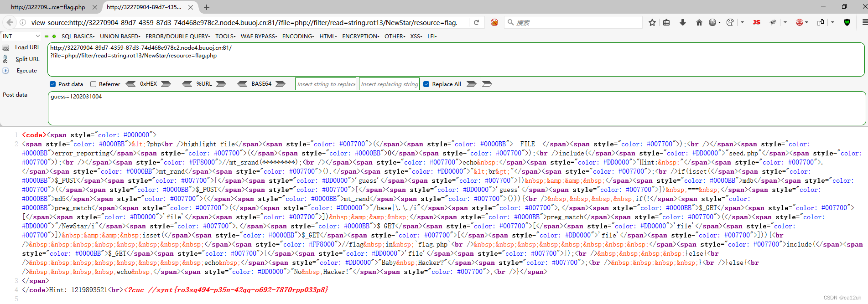Toggle the Replace All checkbox
Image resolution: width=868 pixels, height=304 pixels.
tap(426, 84)
